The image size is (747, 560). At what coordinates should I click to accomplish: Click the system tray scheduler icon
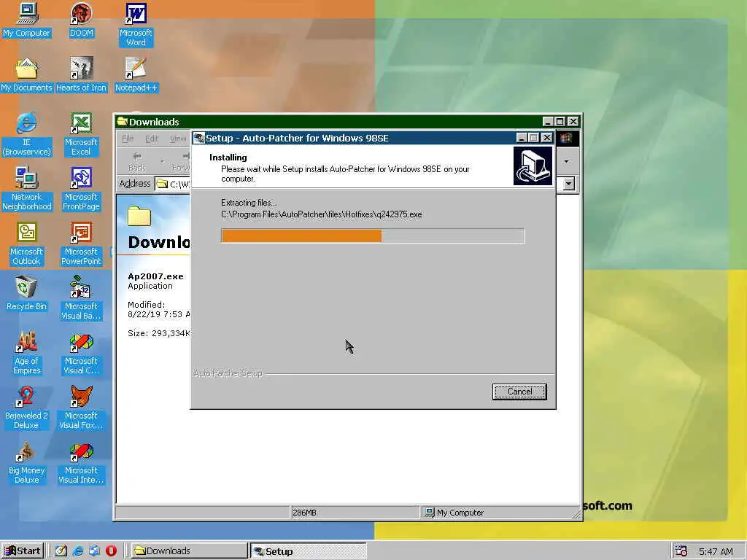681,551
